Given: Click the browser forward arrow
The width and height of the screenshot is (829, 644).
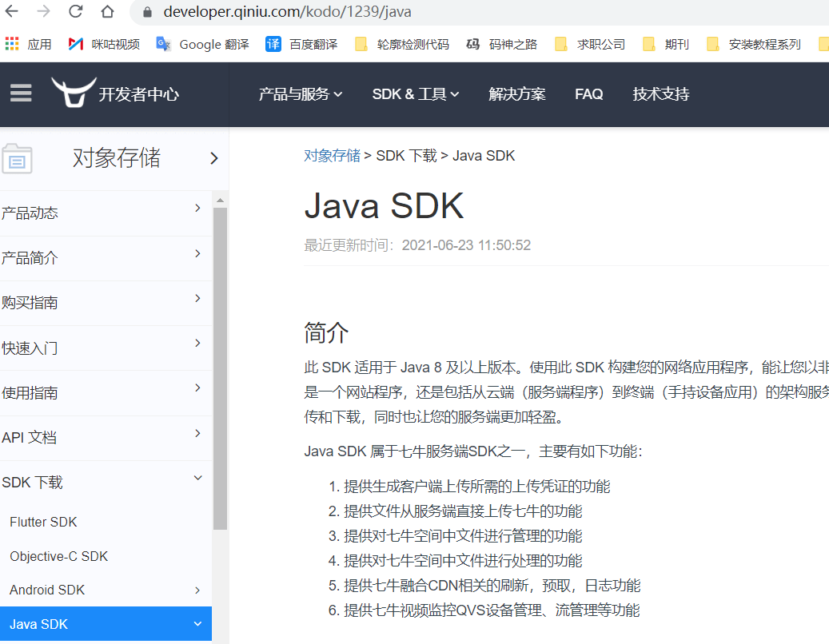Looking at the screenshot, I should coord(43,11).
